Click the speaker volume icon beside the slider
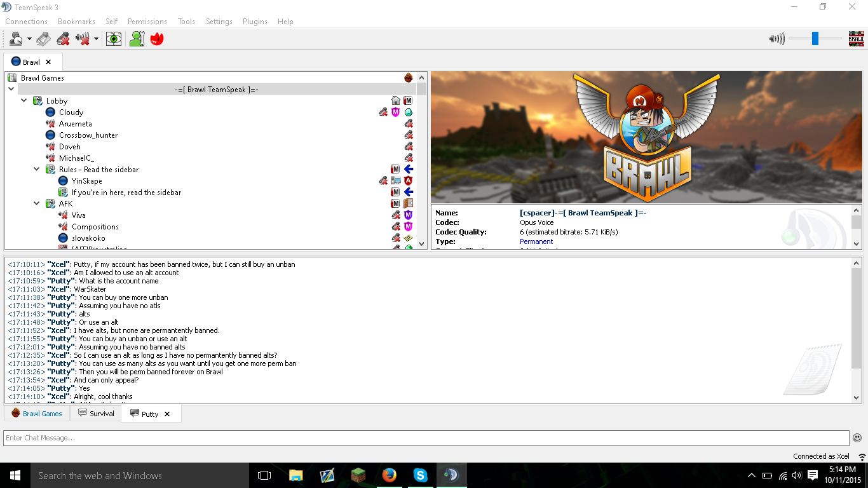This screenshot has height=488, width=868. pyautogui.click(x=776, y=39)
